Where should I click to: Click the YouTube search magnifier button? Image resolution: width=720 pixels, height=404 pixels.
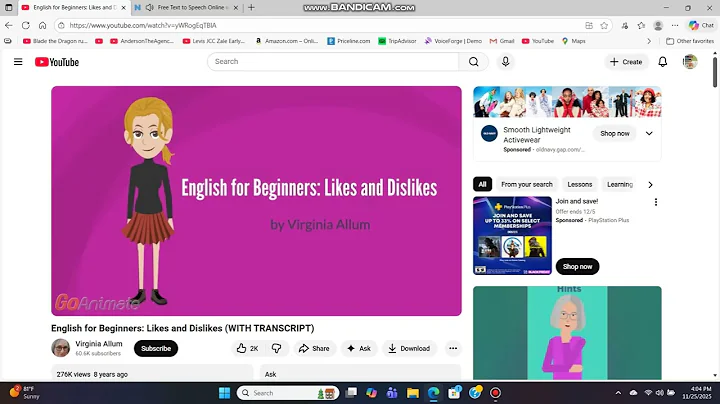coord(473,62)
